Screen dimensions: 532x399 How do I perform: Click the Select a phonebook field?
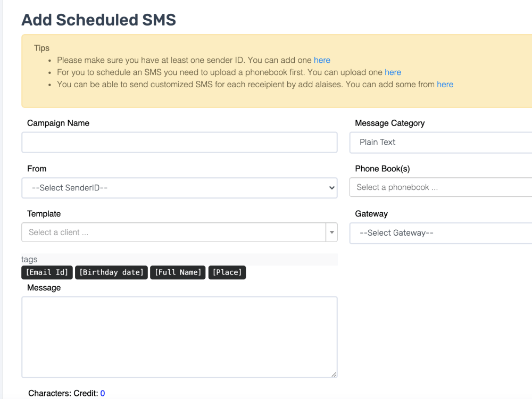(440, 187)
